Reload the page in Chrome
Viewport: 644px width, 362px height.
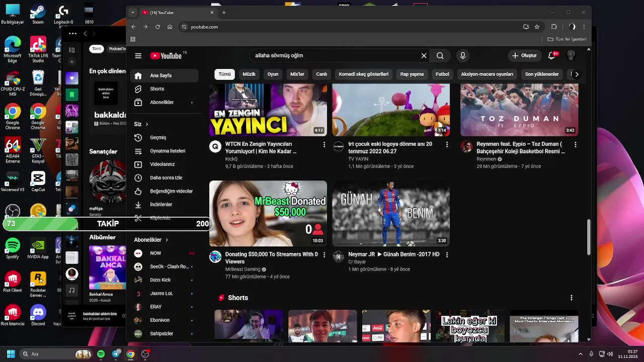(x=157, y=27)
